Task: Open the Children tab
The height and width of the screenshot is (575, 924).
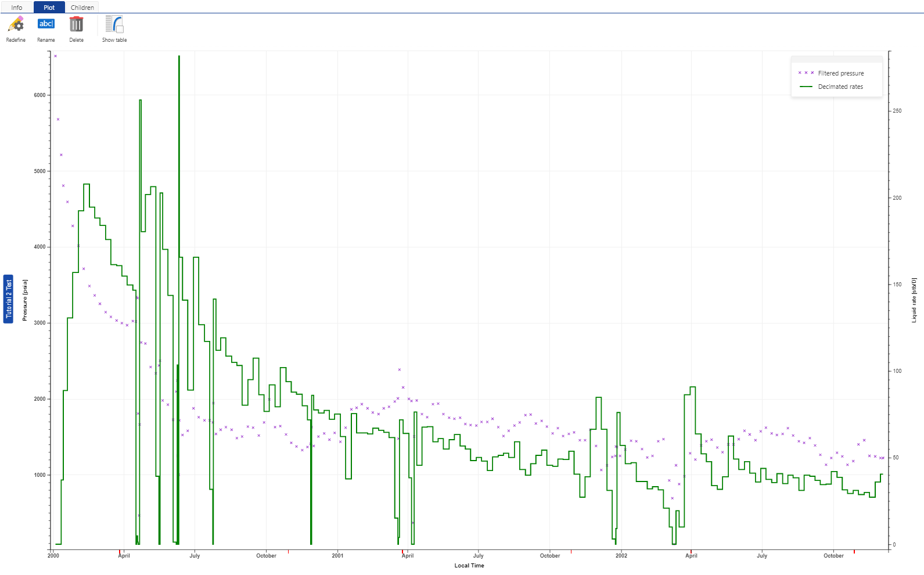Action: (82, 8)
